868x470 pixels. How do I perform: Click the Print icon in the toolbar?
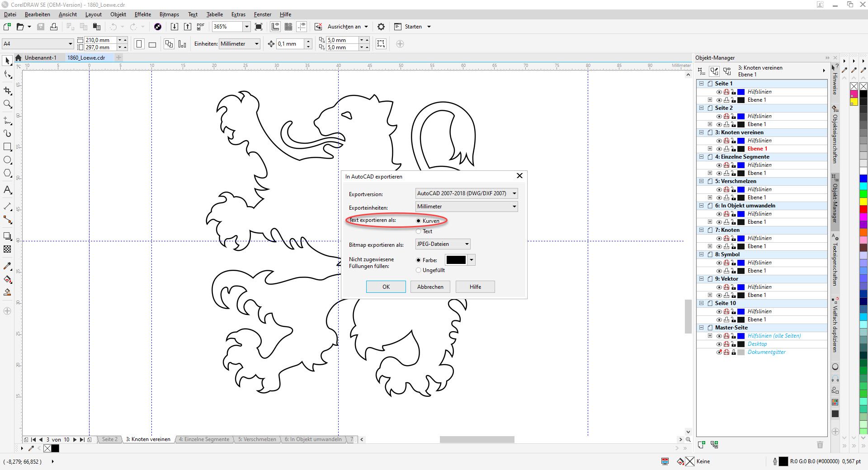pos(54,27)
